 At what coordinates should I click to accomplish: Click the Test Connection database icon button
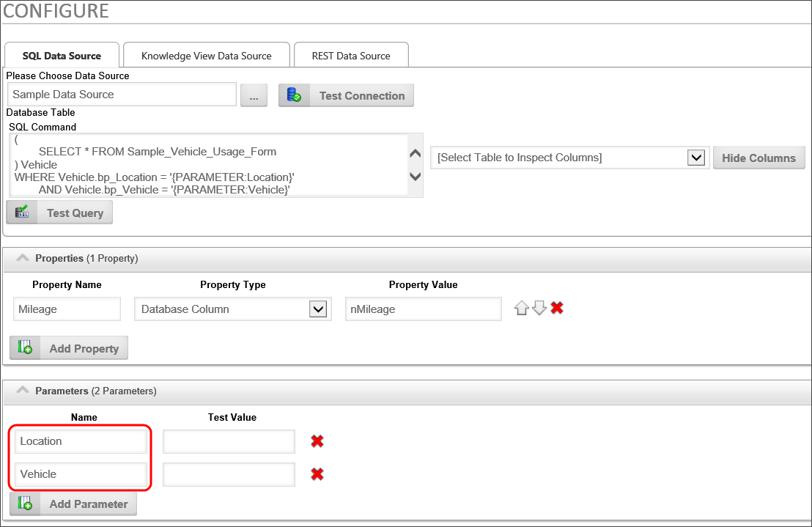tap(346, 95)
